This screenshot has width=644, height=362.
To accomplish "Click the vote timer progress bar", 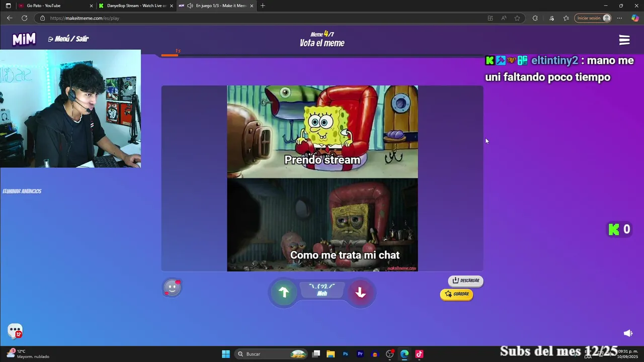I will [322, 55].
